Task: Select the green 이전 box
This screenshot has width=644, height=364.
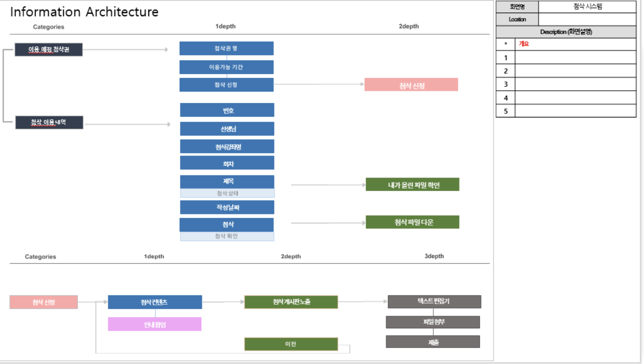Action: click(291, 344)
